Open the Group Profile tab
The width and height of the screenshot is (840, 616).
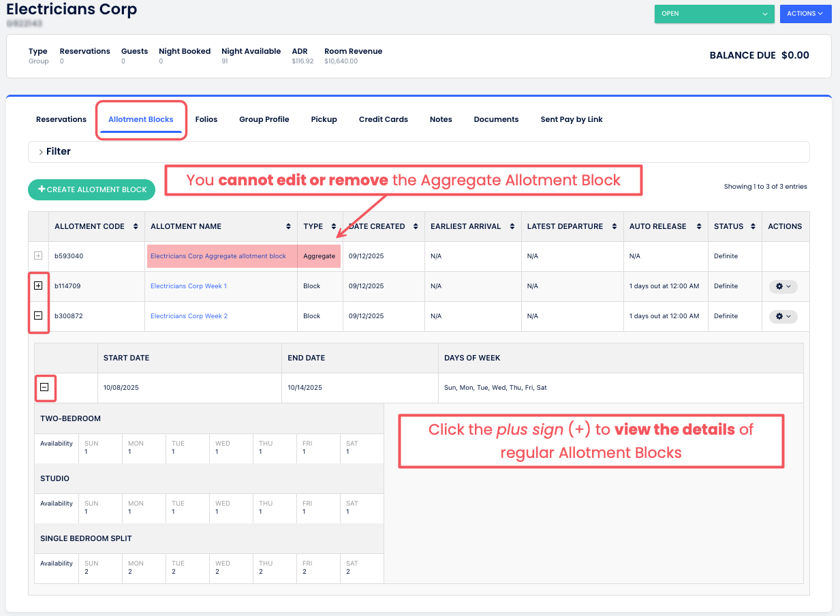point(264,119)
